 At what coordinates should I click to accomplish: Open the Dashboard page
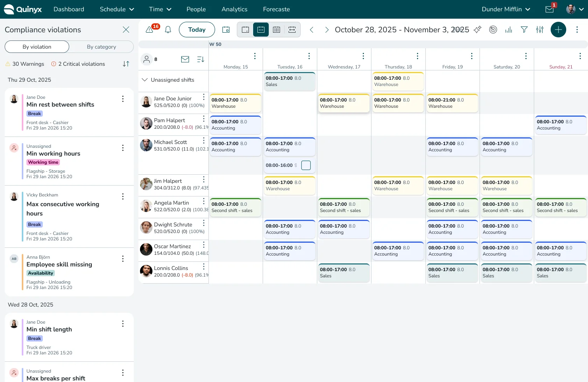coord(69,9)
